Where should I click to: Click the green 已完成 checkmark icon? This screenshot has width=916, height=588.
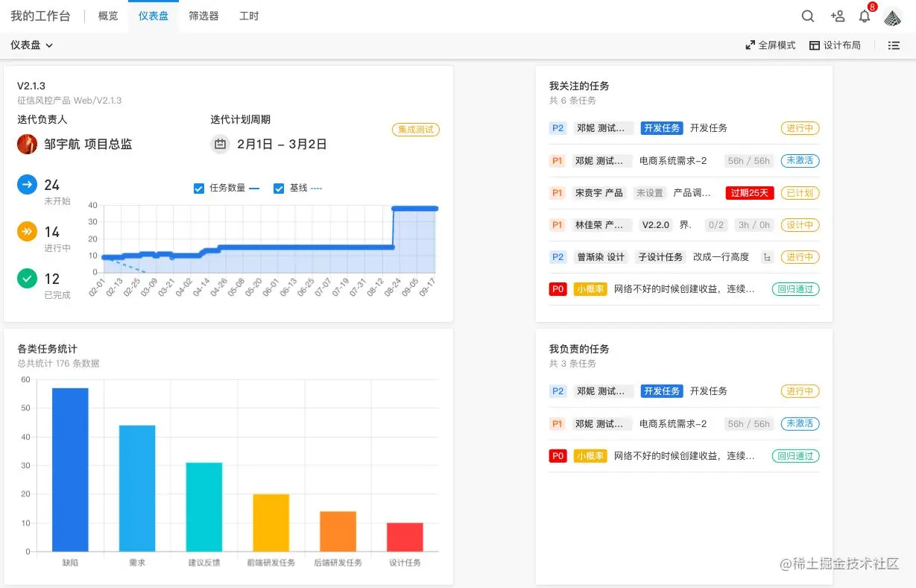(27, 279)
